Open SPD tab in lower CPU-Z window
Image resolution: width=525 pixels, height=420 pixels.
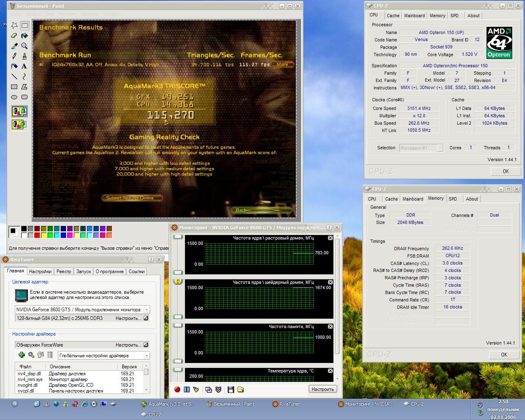[453, 199]
